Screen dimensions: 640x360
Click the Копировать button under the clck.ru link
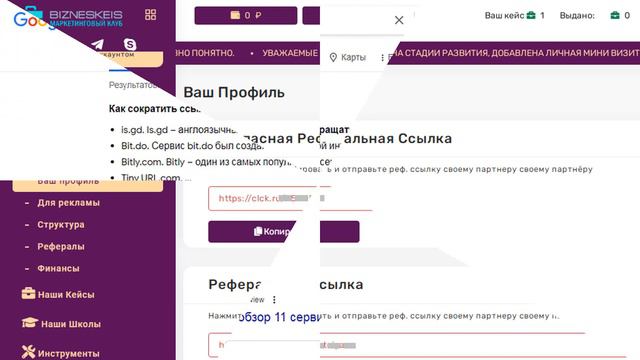point(284,232)
